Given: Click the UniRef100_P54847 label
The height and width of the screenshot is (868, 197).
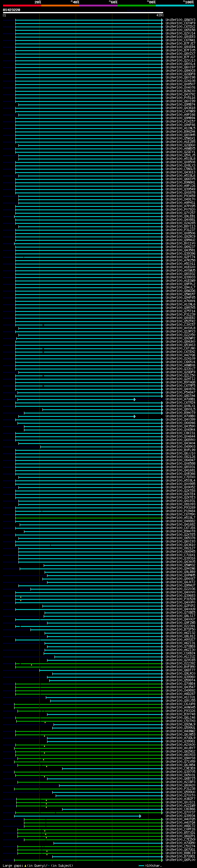Looking at the screenshot, I should coord(180,392).
